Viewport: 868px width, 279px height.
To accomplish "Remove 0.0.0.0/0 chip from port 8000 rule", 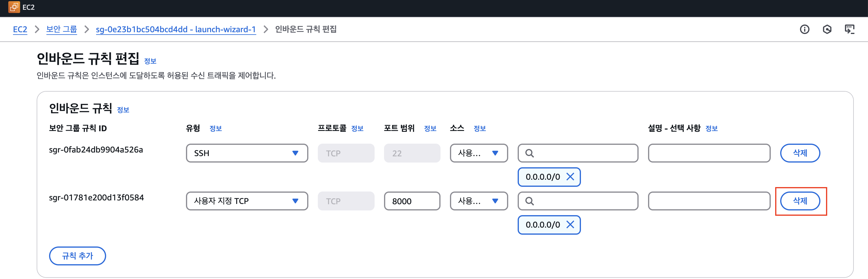I will point(570,224).
